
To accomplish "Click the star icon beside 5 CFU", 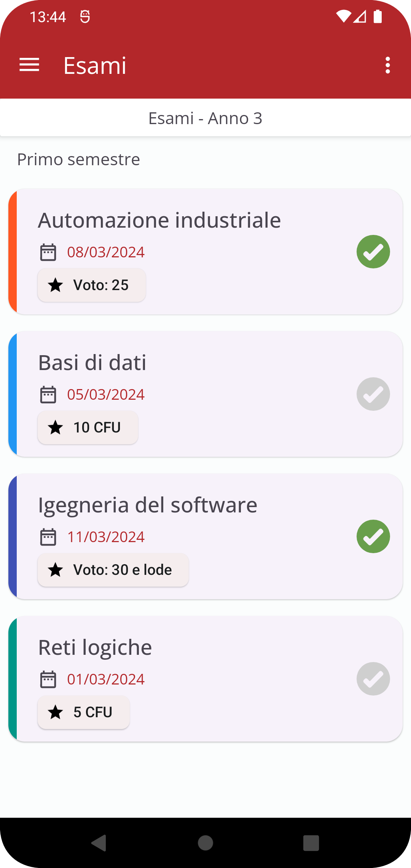I will tap(56, 712).
